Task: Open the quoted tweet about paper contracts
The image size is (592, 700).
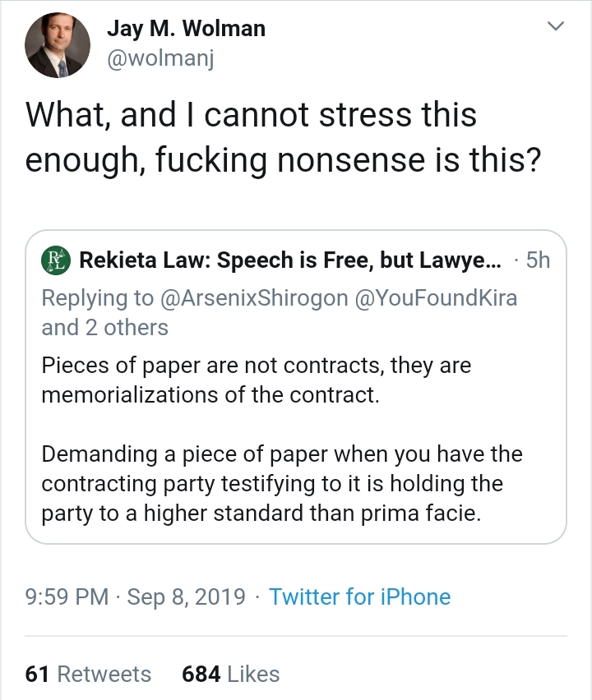Action: click(x=296, y=387)
